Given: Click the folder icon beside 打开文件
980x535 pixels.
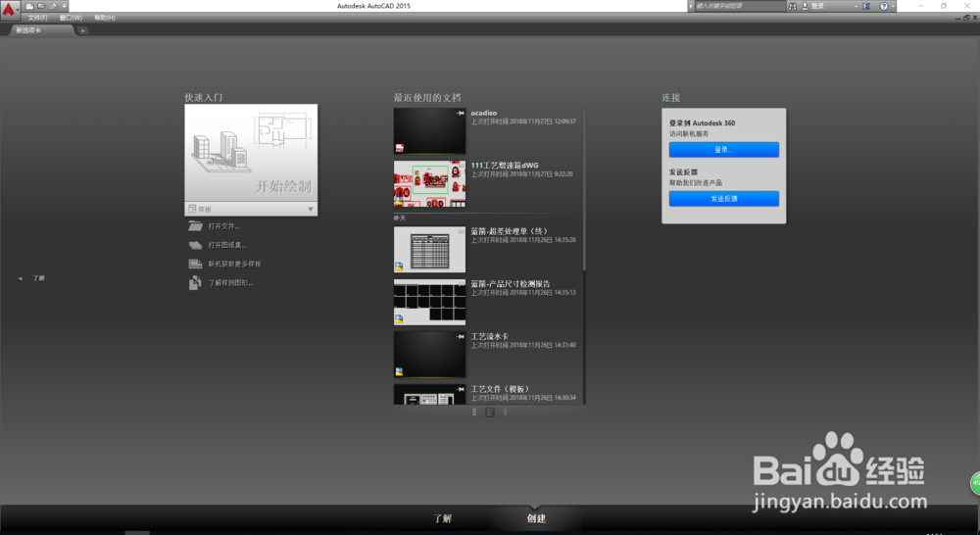Looking at the screenshot, I should pyautogui.click(x=196, y=226).
